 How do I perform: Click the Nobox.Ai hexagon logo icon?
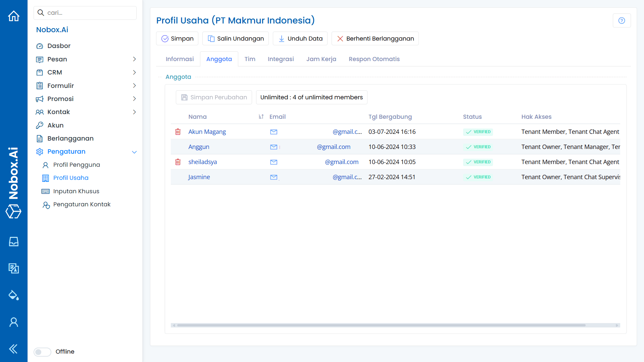[x=13, y=212]
